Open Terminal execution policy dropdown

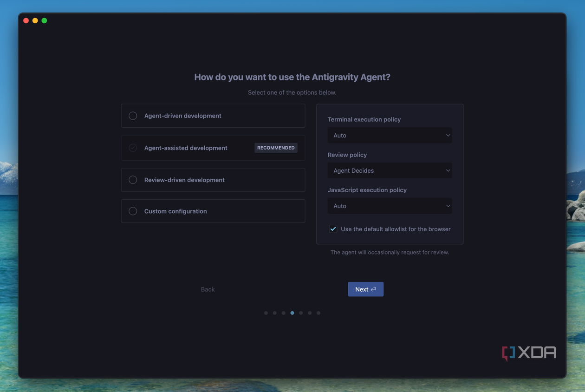[390, 135]
